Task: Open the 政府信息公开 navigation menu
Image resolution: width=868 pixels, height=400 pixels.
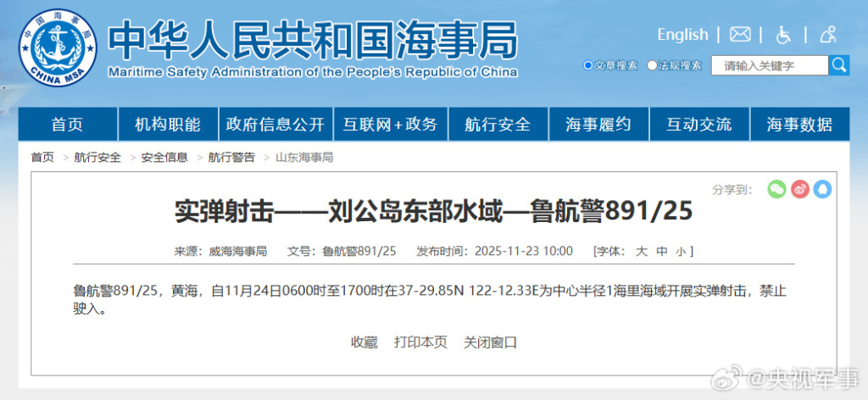Action: tap(275, 125)
